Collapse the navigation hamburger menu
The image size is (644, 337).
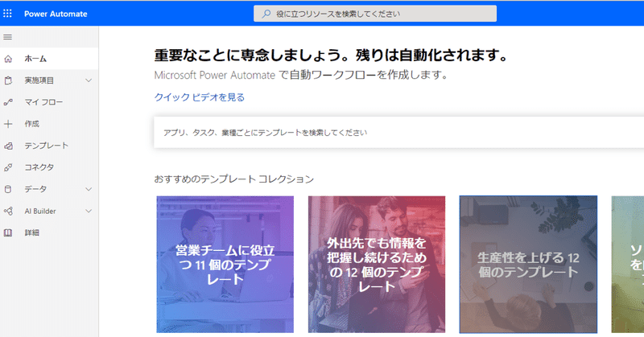pyautogui.click(x=7, y=37)
